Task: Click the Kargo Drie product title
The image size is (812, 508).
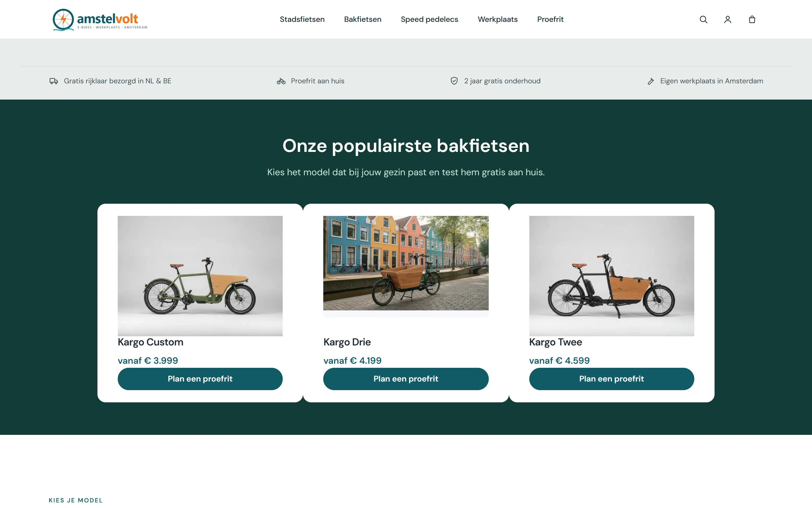Action: point(347,342)
